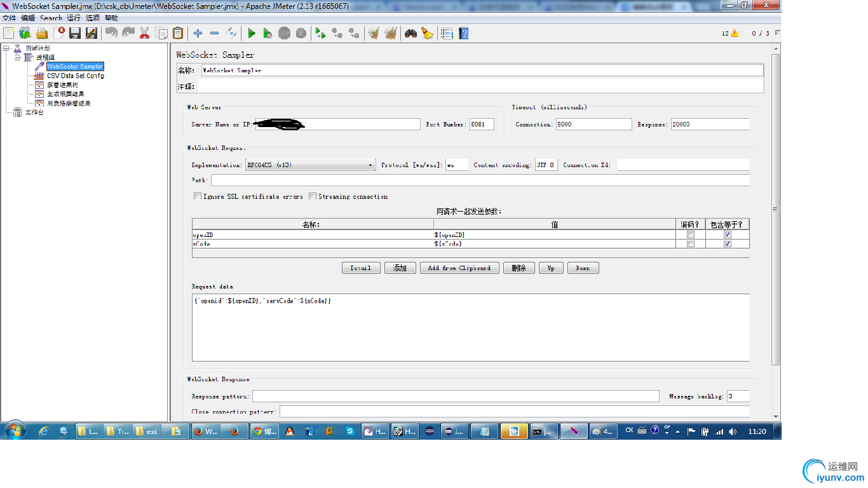Screen dimensions: 868x488
Task: Click the Toggle enable/disable toolbar icon
Action: point(231,33)
